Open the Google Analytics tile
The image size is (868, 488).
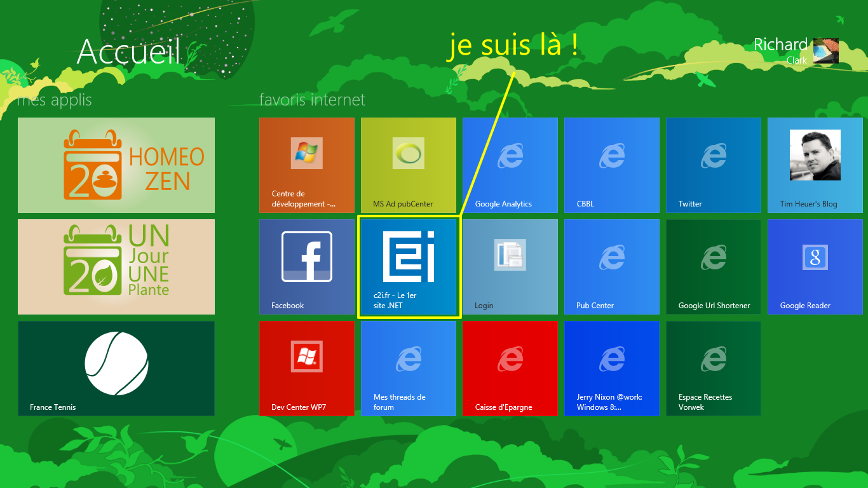510,165
